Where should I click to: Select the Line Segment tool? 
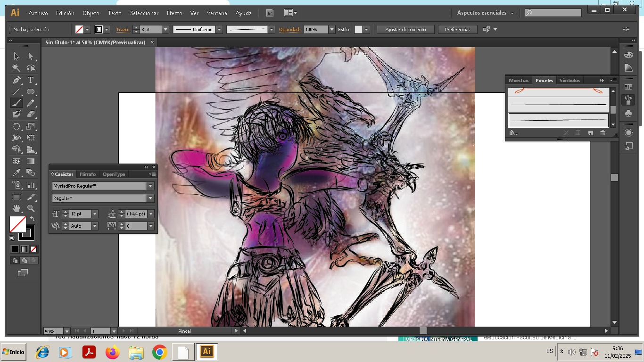17,91
